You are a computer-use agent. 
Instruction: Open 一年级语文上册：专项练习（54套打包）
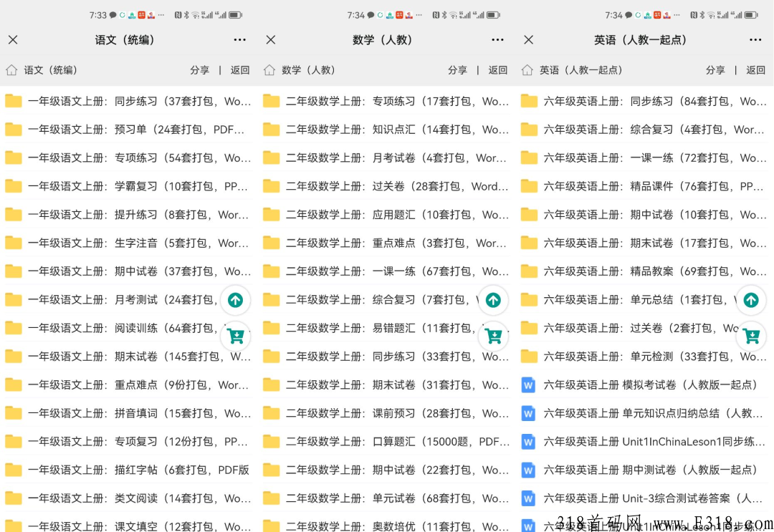[x=129, y=158]
